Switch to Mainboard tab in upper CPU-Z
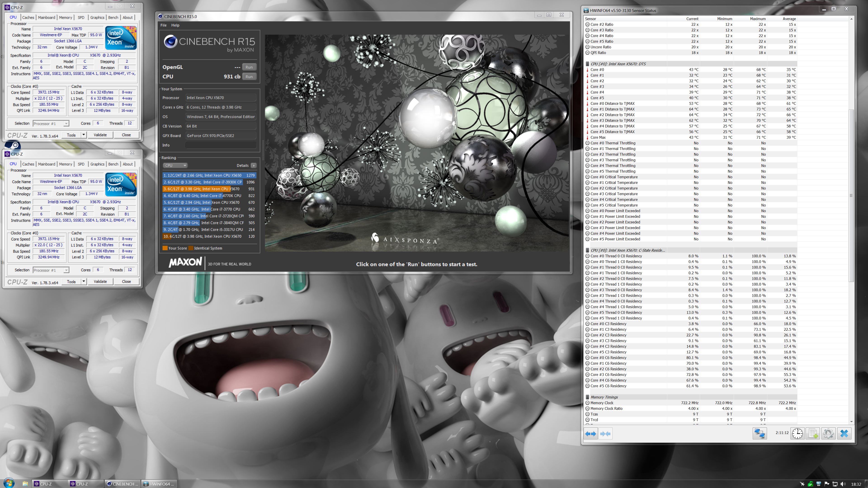 pos(47,18)
